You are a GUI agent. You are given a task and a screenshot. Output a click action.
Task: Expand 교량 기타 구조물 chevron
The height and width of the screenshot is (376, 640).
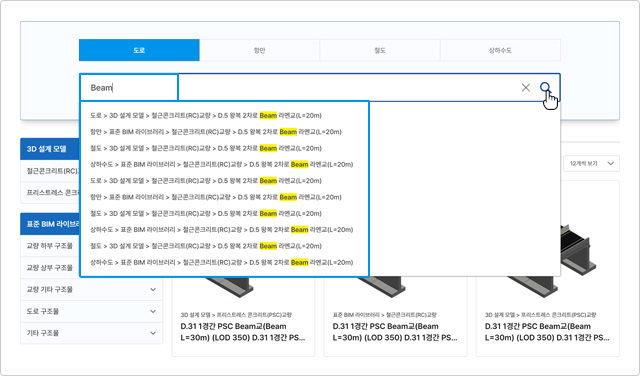coord(153,289)
